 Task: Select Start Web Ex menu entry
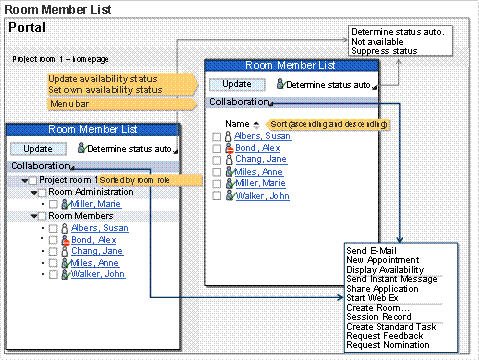(372, 298)
